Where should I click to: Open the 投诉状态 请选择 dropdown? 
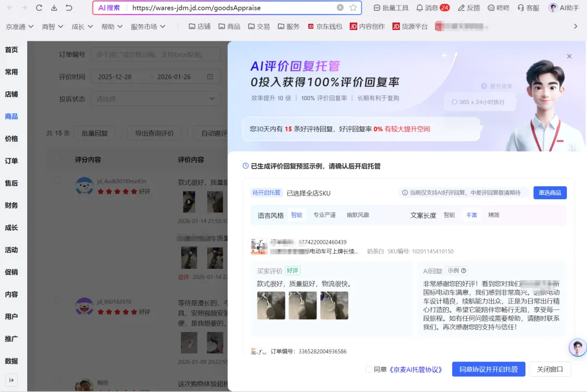155,99
